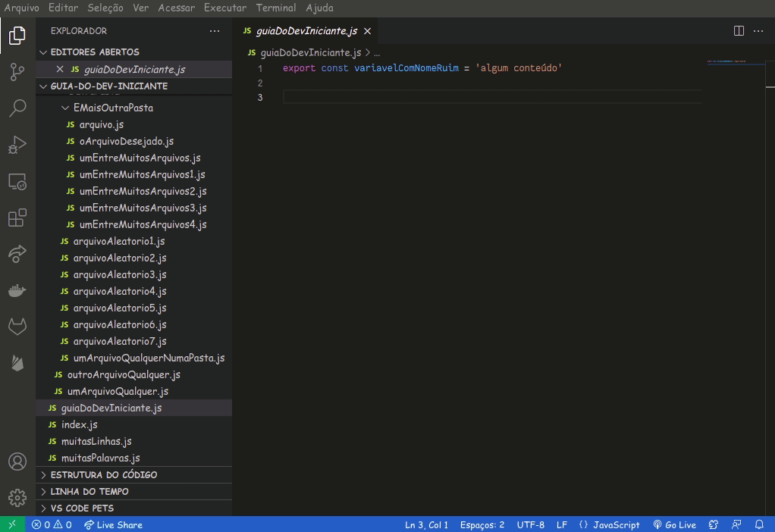Expand the ESTRUTURA DO CÓDIGO section

[x=103, y=475]
